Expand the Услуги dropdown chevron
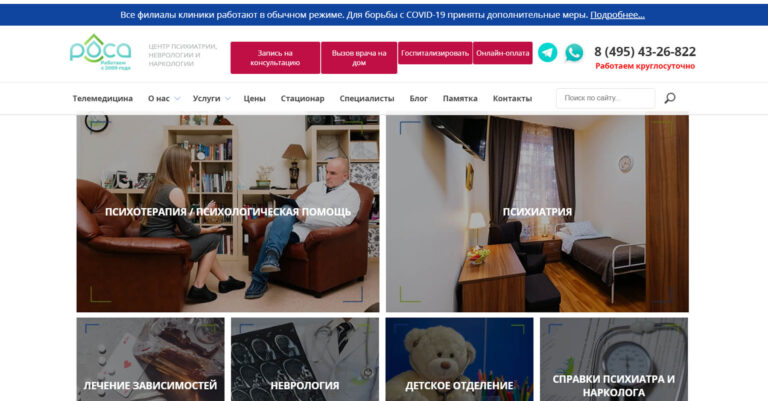768x401 pixels. click(228, 98)
